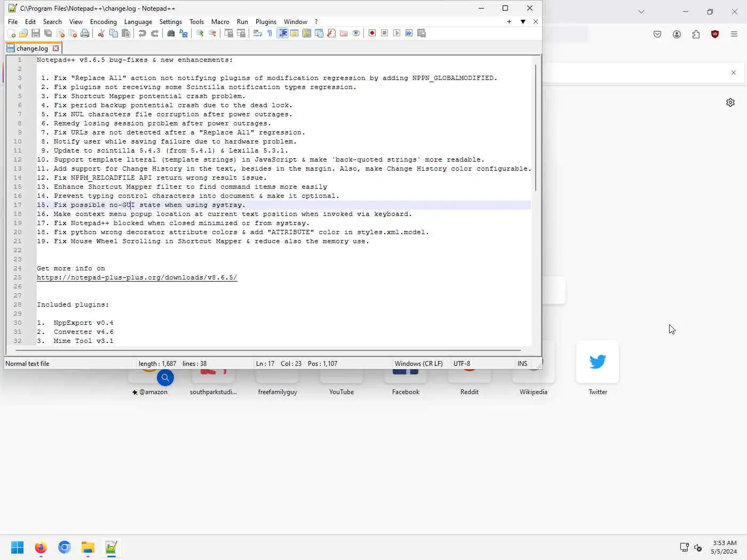Cut selection with the scissors icon
Screen dimensions: 747x560
(x=101, y=33)
